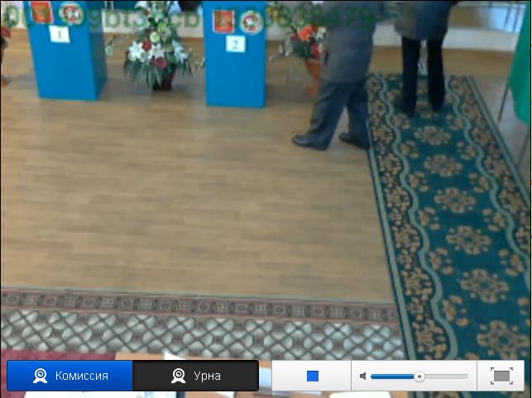532x398 pixels.
Task: Click the webcam icon beside Комиссия
Action: [x=41, y=376]
